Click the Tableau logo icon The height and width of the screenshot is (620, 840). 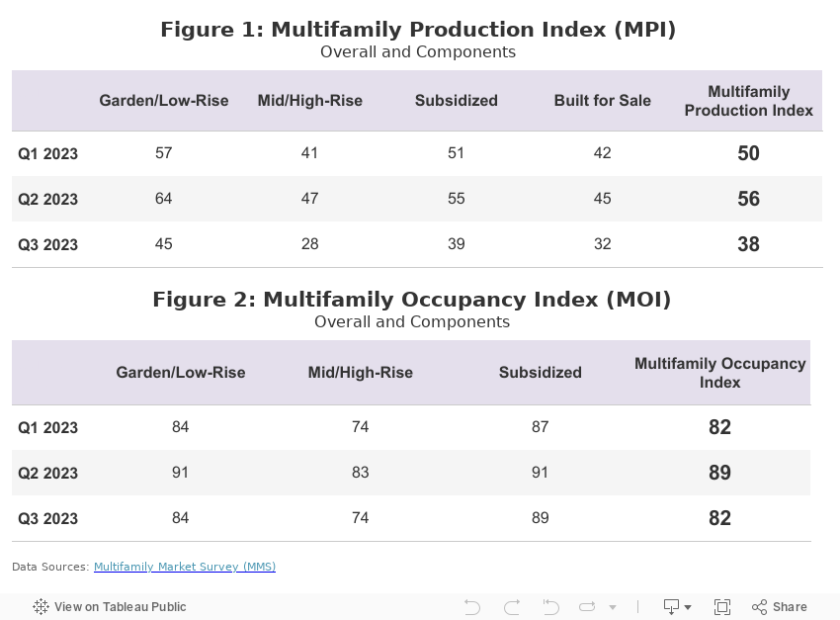pos(41,606)
